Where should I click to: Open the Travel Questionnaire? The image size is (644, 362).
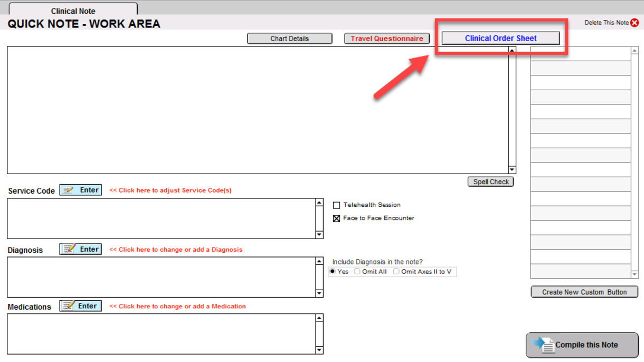tap(387, 39)
